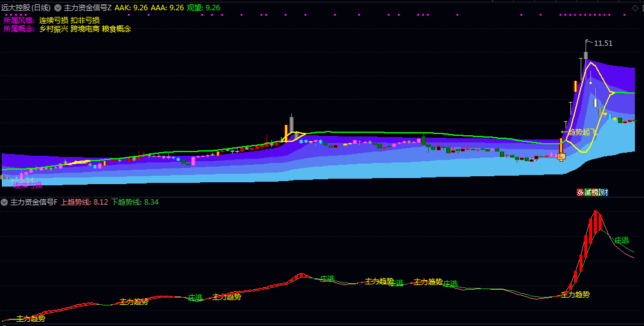Click the rightmost 主力趋势 signal label
This screenshot has height=326, width=644.
pyautogui.click(x=575, y=295)
